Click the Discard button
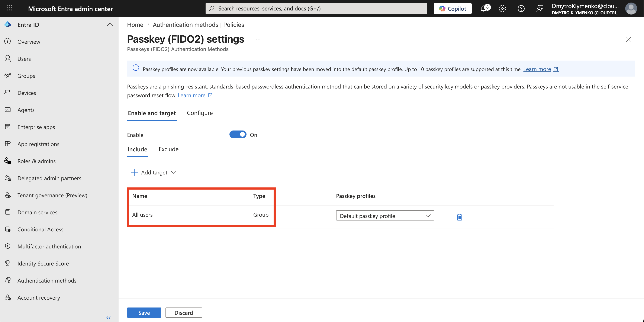This screenshot has width=644, height=322. [x=184, y=312]
